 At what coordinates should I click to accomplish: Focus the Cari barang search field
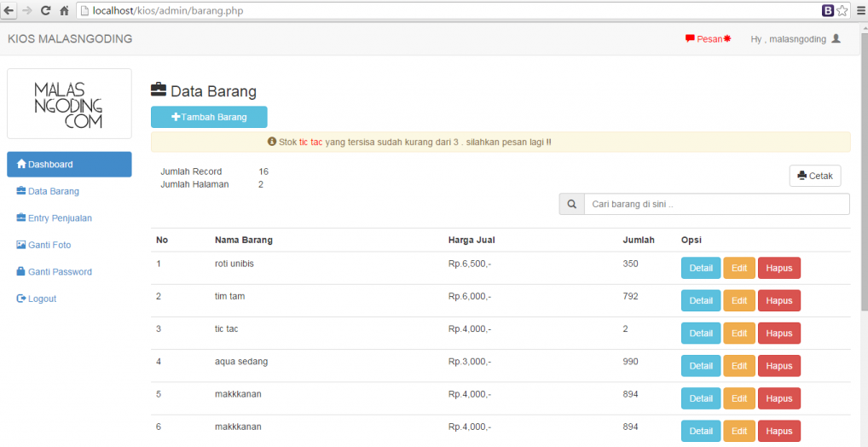[716, 205]
